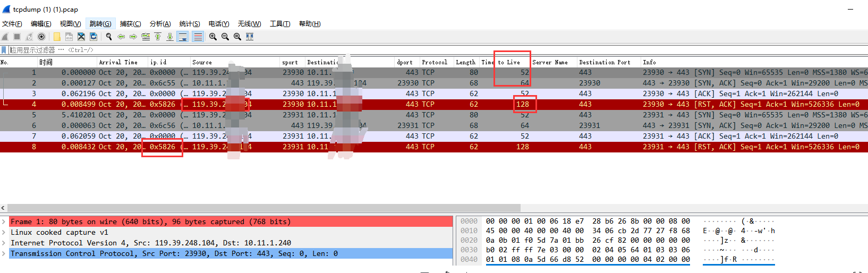This screenshot has width=868, height=273.
Task: Click the zoom in icon
Action: click(x=213, y=37)
